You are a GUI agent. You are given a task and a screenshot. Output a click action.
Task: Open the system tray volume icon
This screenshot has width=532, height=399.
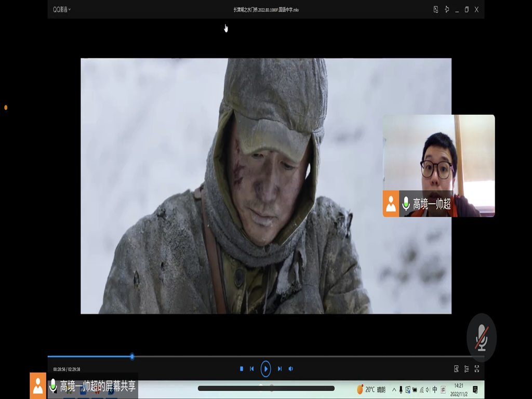pyautogui.click(x=428, y=390)
